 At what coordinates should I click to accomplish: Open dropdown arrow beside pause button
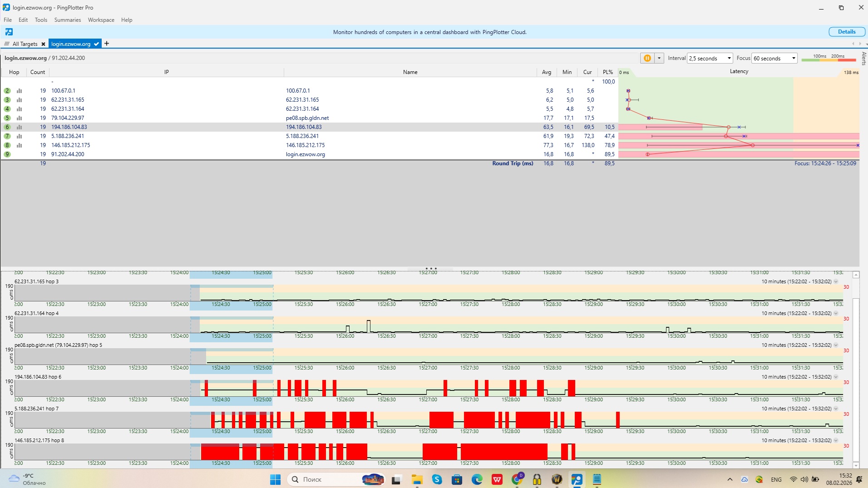click(659, 58)
